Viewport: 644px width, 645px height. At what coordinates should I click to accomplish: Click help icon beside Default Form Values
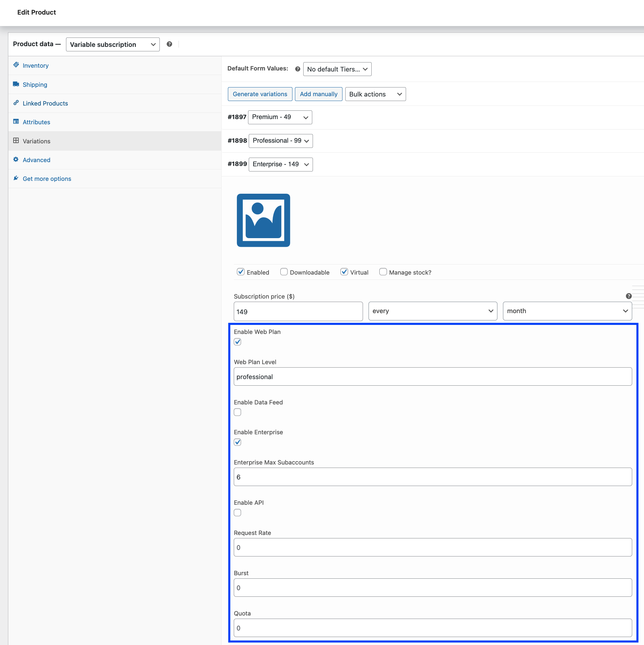click(298, 69)
